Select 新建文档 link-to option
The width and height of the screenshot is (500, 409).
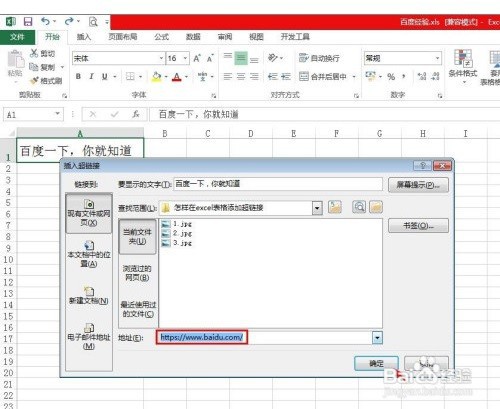tap(89, 296)
